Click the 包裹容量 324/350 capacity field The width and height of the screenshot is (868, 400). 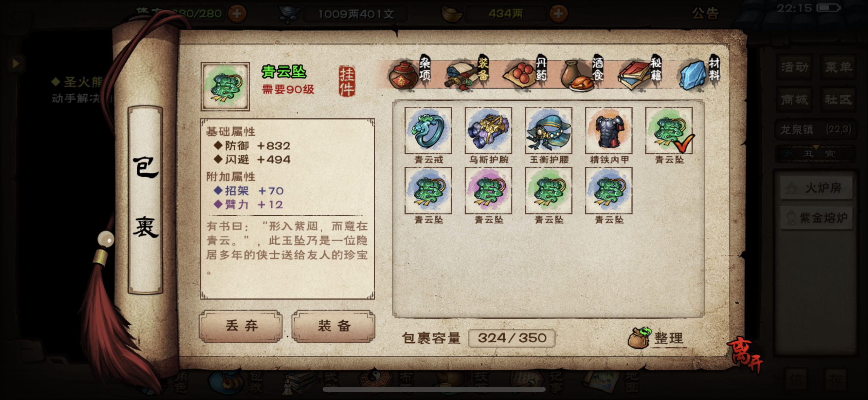tap(511, 338)
